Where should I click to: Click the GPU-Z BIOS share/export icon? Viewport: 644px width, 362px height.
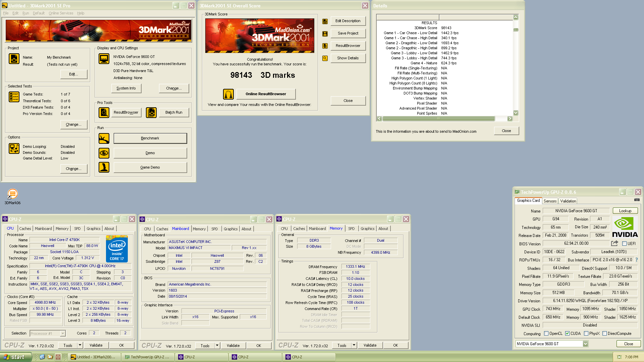pyautogui.click(x=614, y=243)
